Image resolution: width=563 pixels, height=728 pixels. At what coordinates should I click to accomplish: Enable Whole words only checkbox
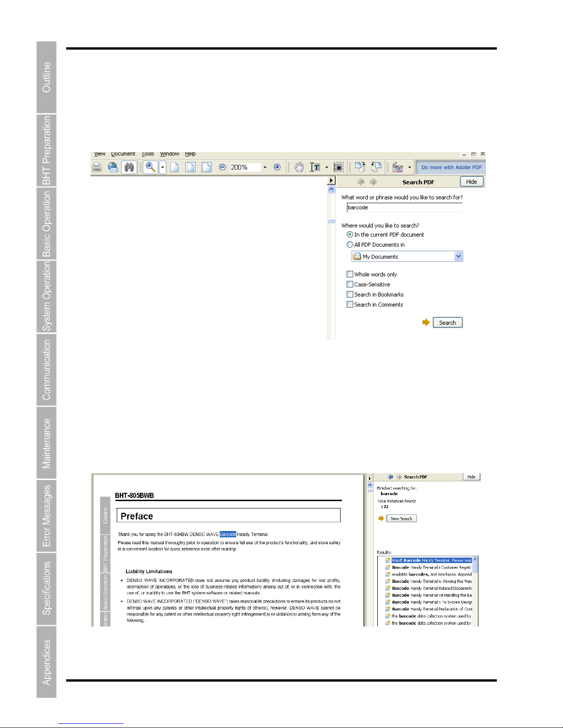[350, 274]
